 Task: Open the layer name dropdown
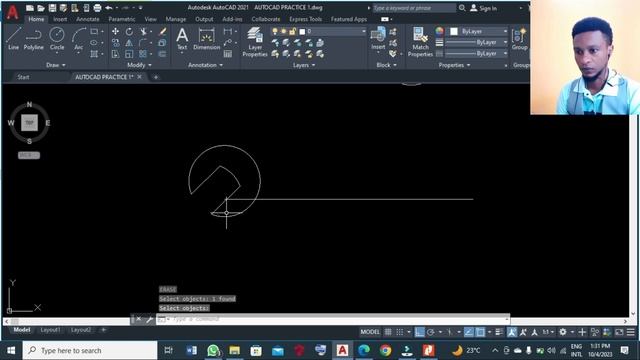point(364,31)
